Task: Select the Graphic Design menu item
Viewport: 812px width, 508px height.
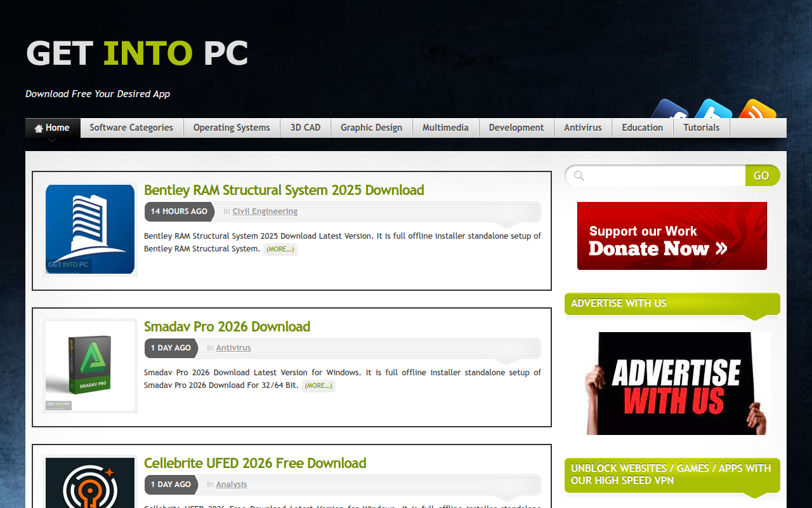Action: click(x=371, y=128)
